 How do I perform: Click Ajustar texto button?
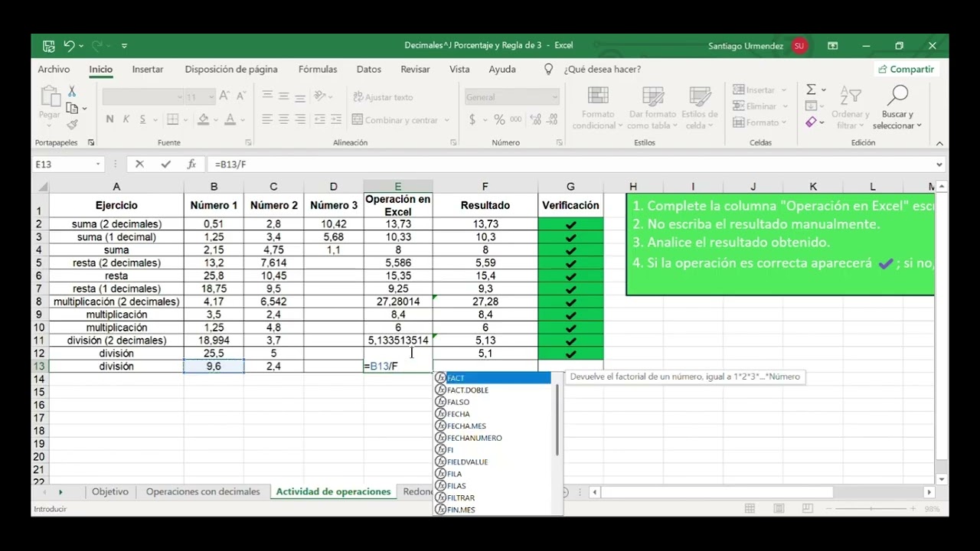click(384, 97)
